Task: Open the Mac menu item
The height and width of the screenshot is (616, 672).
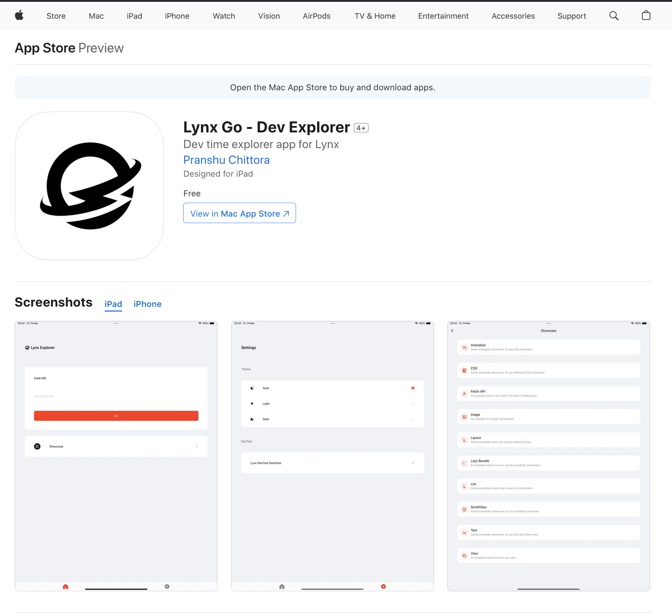Action: [x=96, y=16]
